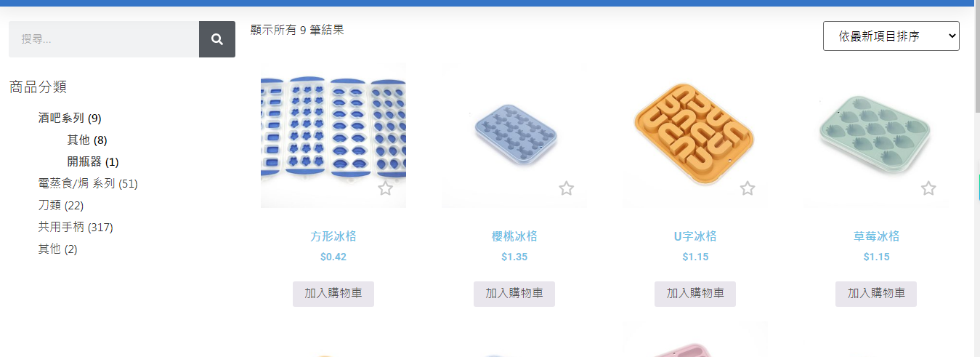
Task: Click the 草莓冰格 product title link
Action: [876, 236]
